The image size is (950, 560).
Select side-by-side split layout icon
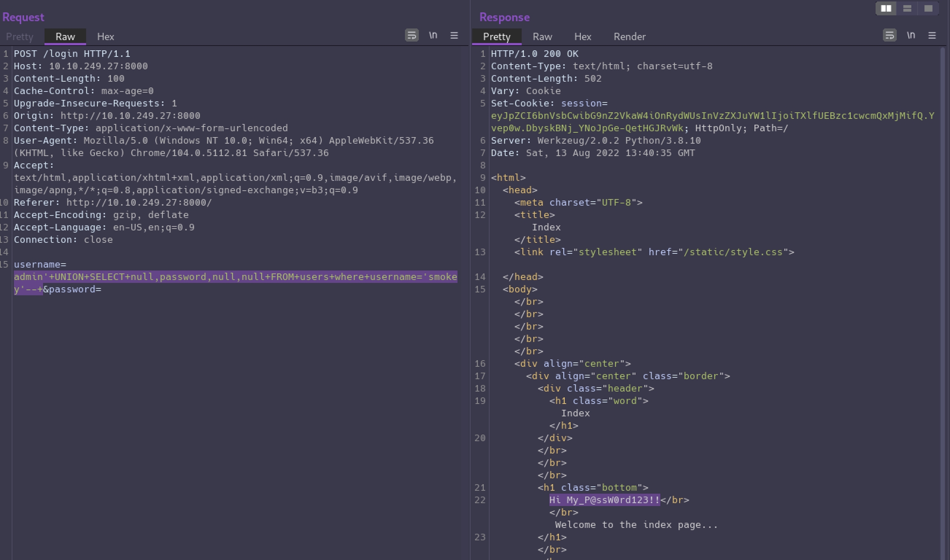point(886,8)
